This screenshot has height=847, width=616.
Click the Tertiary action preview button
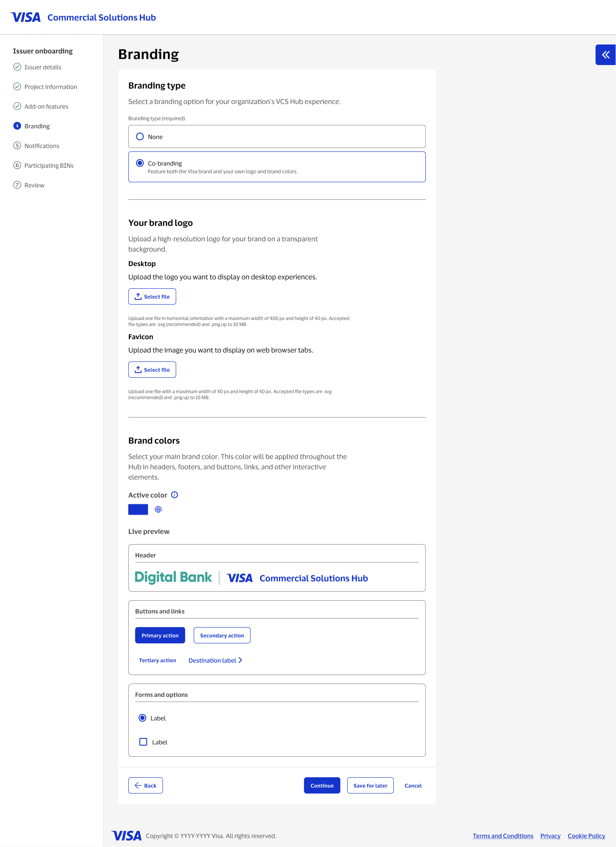coord(157,660)
